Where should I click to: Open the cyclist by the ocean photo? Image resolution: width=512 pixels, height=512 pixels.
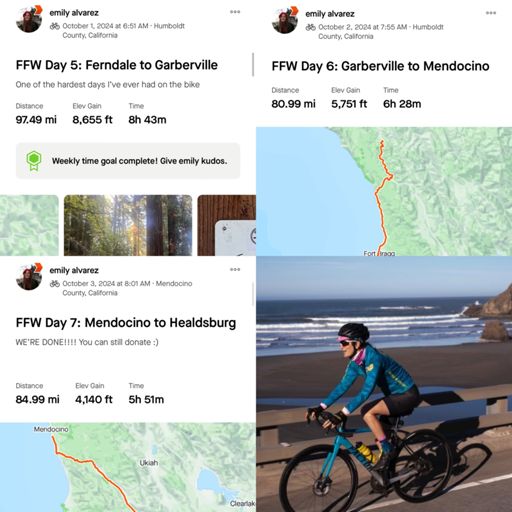pyautogui.click(x=384, y=384)
